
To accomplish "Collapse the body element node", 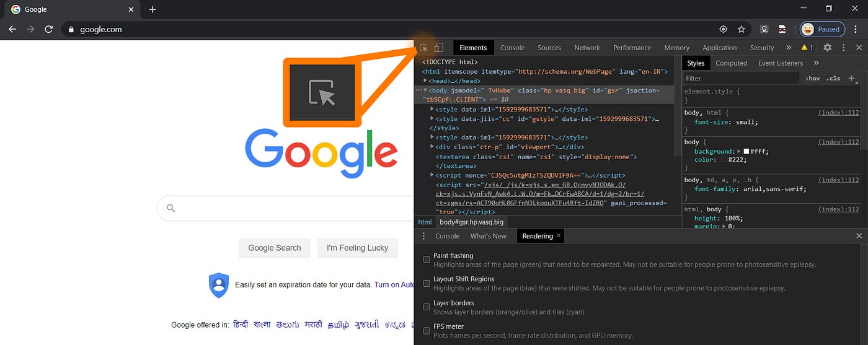I will coord(425,90).
